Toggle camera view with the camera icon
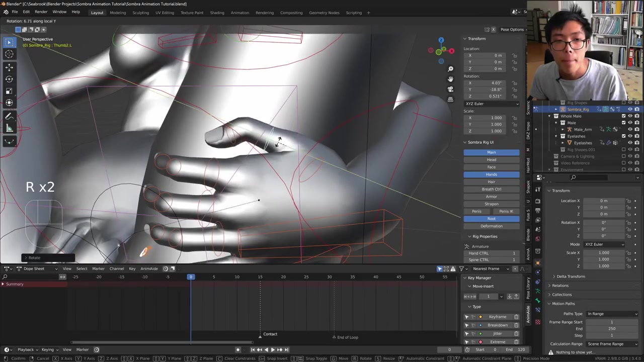This screenshot has width=644, height=362. (x=450, y=89)
